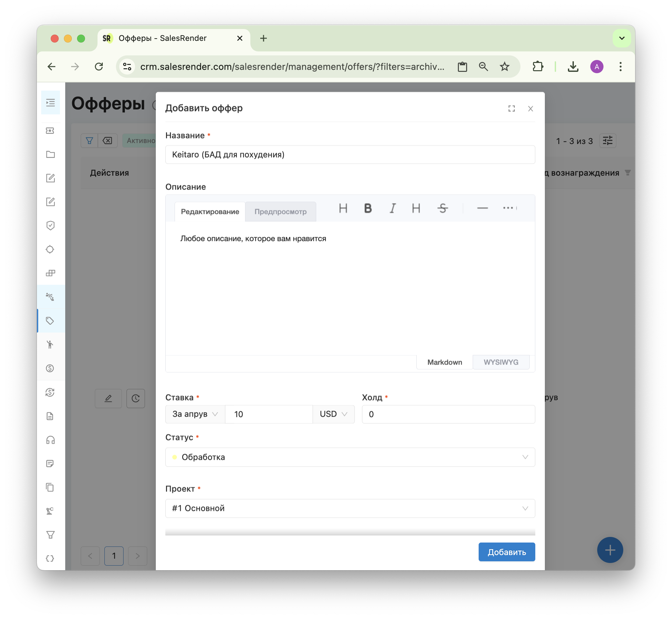Apply Strikethrough in description editor

point(443,209)
